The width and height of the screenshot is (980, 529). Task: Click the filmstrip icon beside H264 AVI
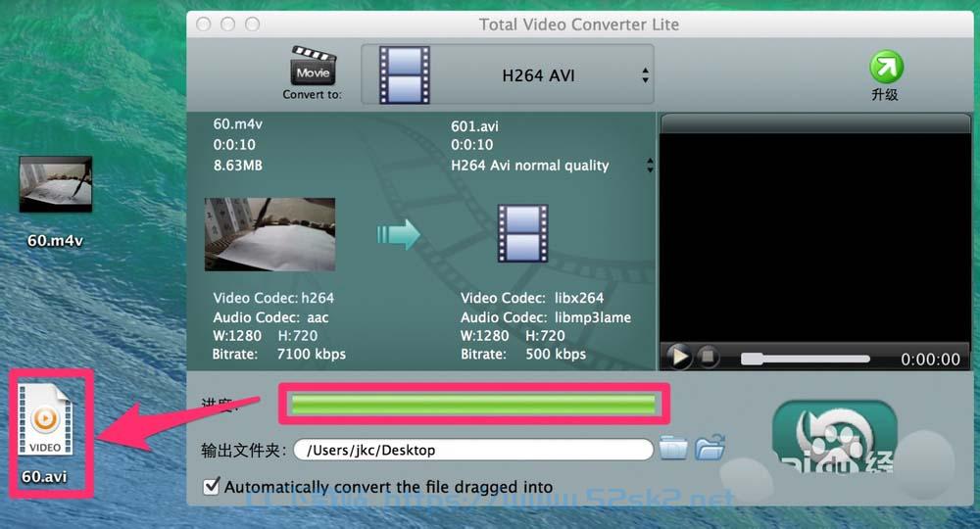point(405,74)
